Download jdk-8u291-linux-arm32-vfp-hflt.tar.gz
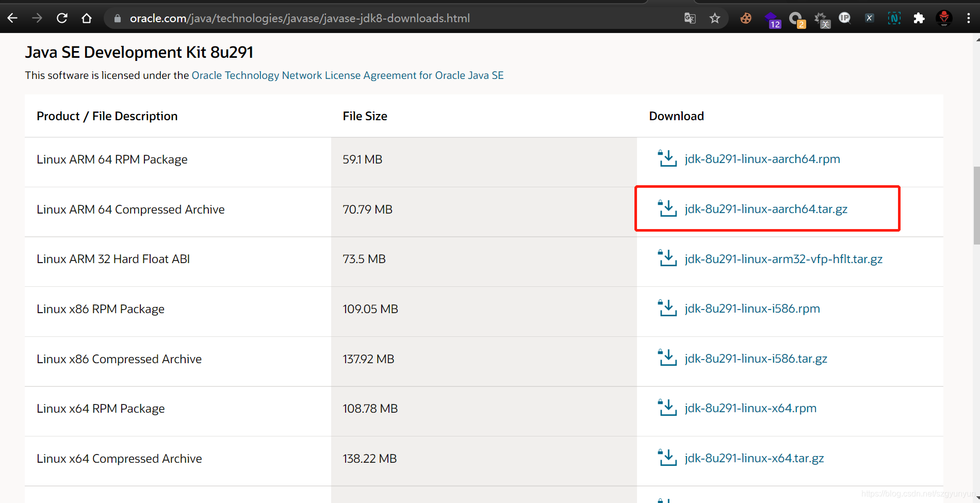The height and width of the screenshot is (503, 980). 783,259
